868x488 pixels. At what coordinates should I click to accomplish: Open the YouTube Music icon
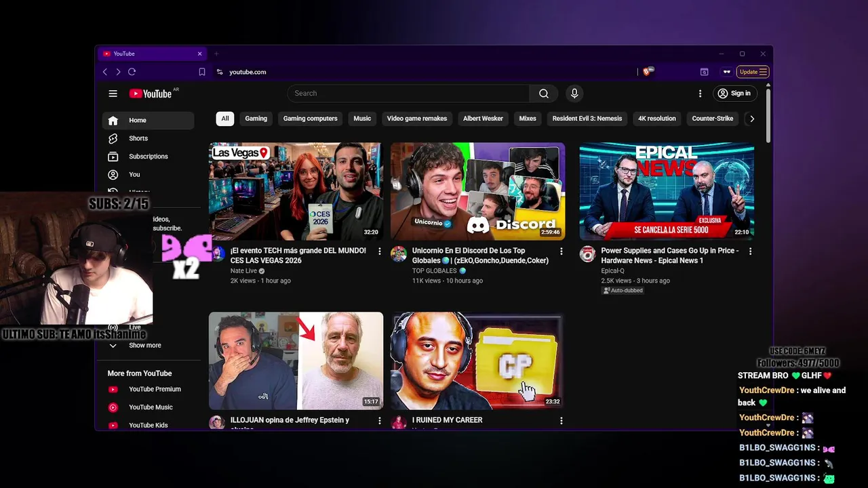pyautogui.click(x=113, y=407)
